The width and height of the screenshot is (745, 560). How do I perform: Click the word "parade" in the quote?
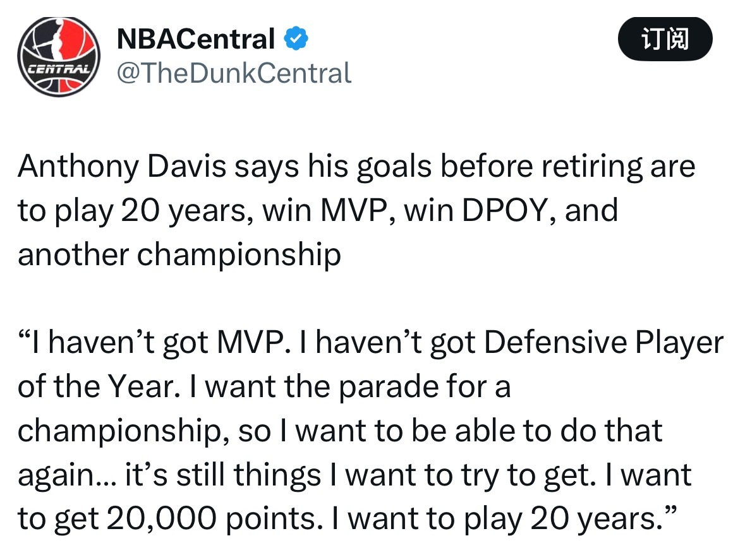tap(384, 386)
